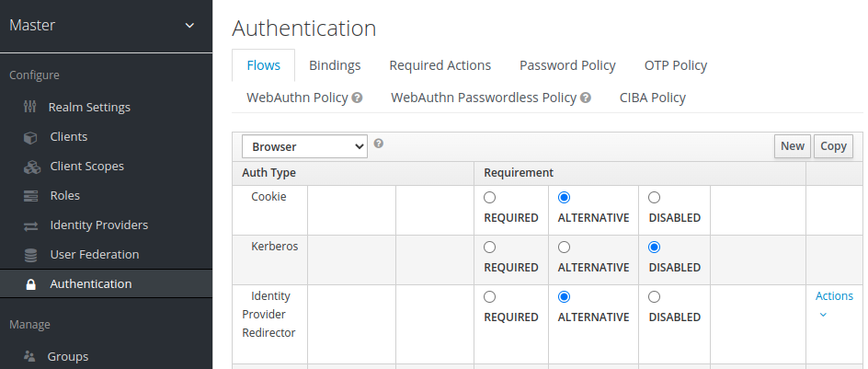Viewport: 868px width, 369px height.
Task: Set Identity Provider Redirector to DISABLED
Action: click(x=654, y=296)
